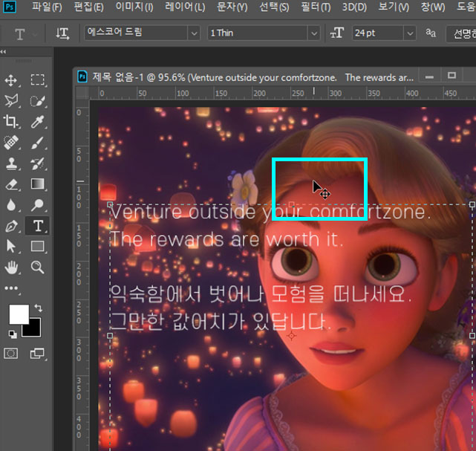Select the Eyedropper tool
Image resolution: width=476 pixels, height=451 pixels.
point(37,121)
